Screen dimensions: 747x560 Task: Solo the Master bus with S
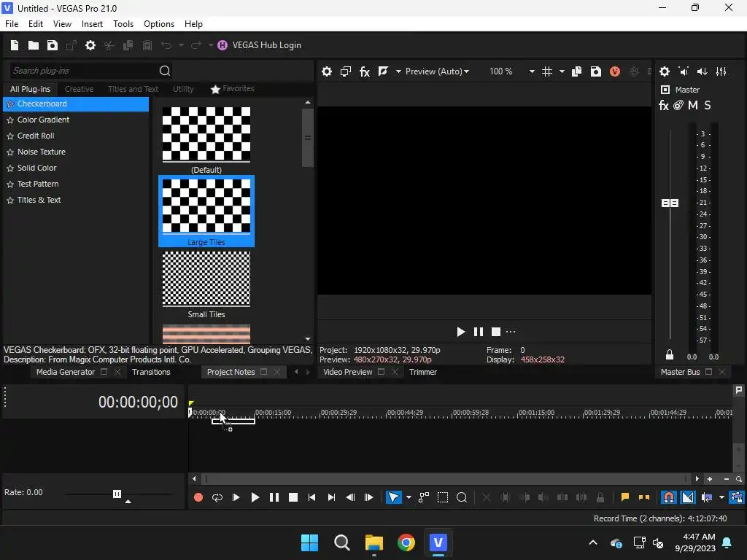click(x=708, y=105)
